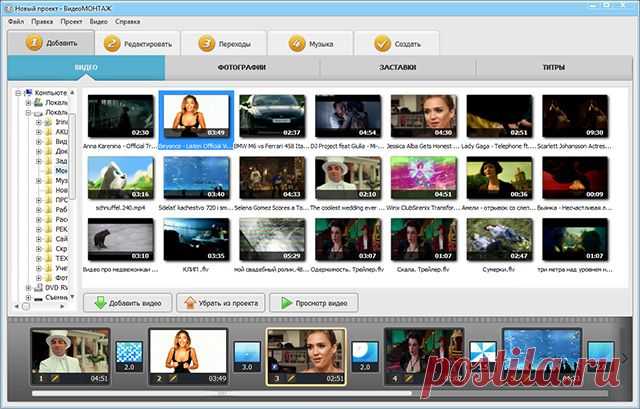
Task: Go to the Редактировать step tab
Action: coord(138,43)
